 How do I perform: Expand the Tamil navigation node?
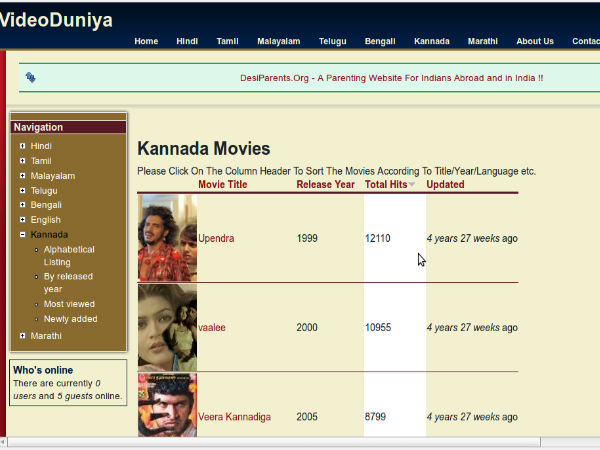click(22, 161)
